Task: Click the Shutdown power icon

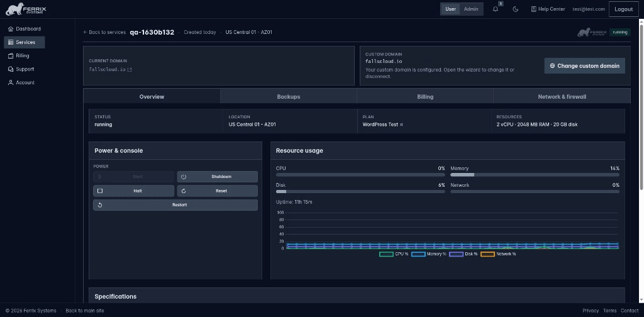Action: pyautogui.click(x=184, y=177)
